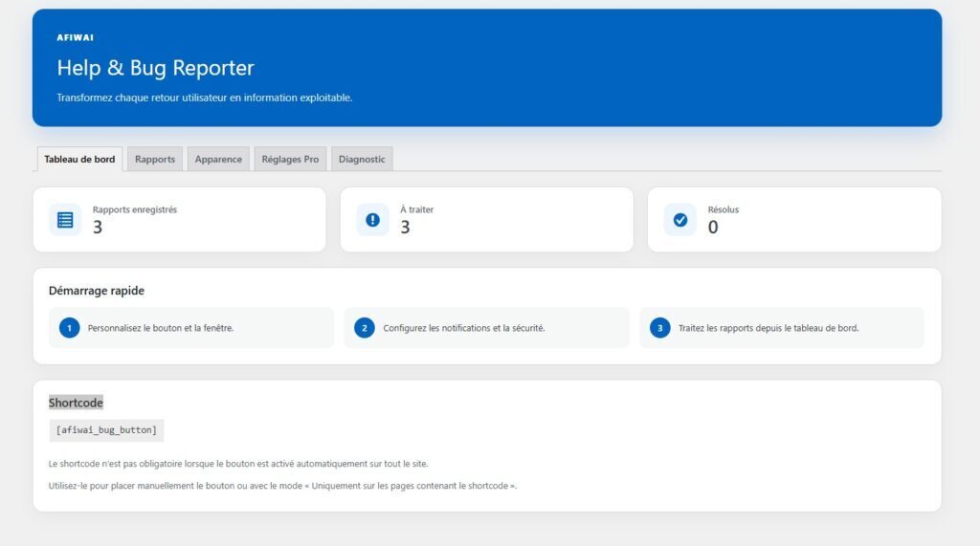The width and height of the screenshot is (980, 546).
Task: Click the list icon for Rapports enregistrés
Action: tap(65, 220)
